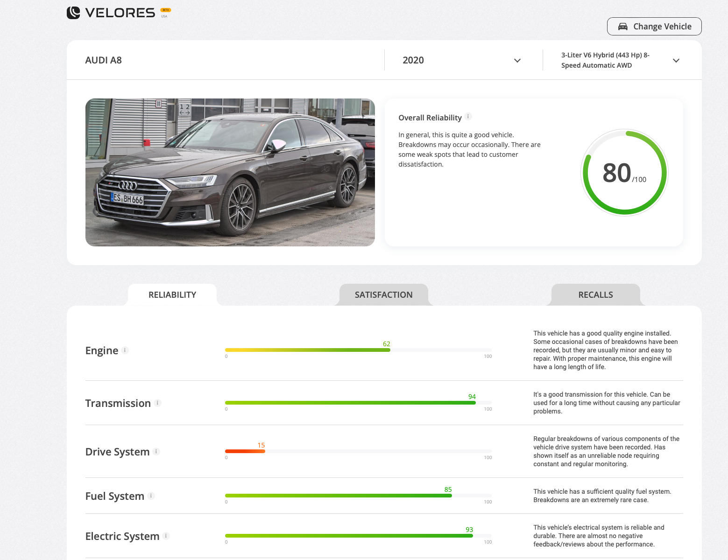Click the Drive System category label
This screenshot has height=560, width=728.
pos(118,452)
